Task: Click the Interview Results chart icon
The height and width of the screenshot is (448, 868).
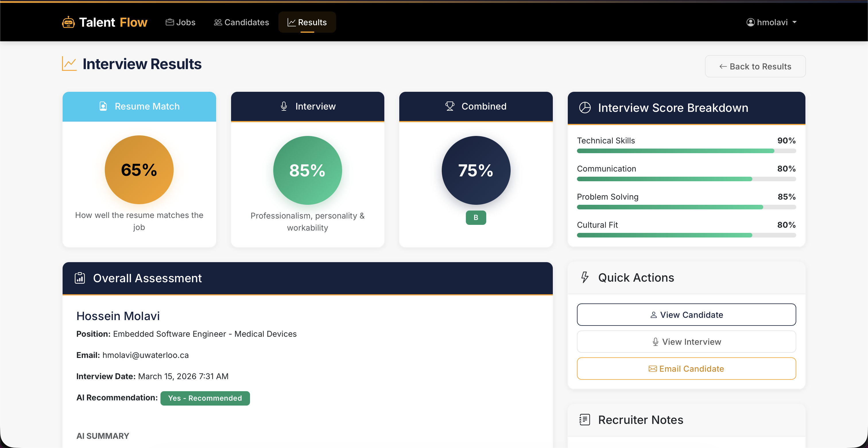Action: coord(69,64)
